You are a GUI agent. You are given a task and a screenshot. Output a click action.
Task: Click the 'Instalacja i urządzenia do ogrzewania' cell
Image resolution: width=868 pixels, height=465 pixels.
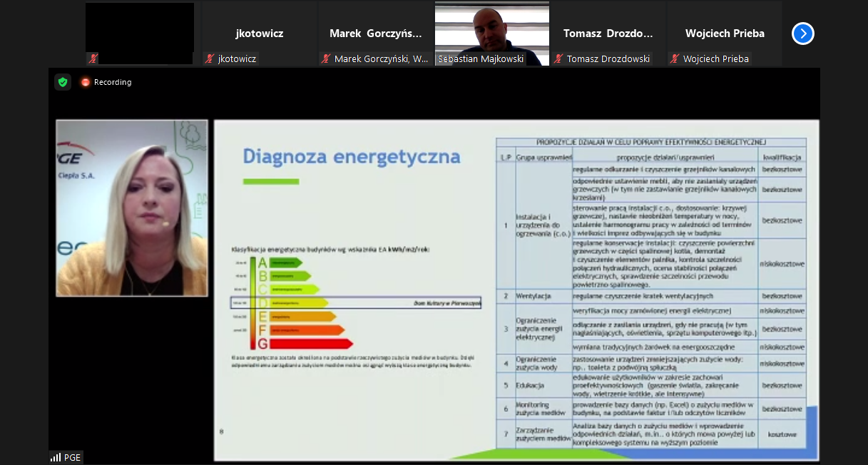pyautogui.click(x=543, y=225)
